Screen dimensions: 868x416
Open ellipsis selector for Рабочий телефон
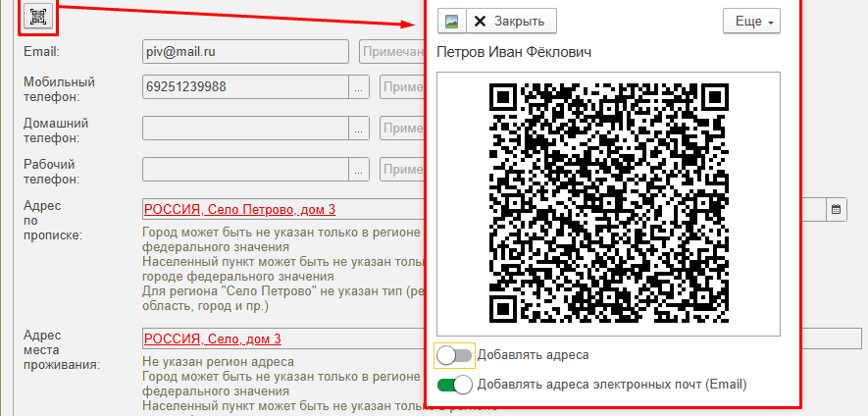tap(359, 170)
